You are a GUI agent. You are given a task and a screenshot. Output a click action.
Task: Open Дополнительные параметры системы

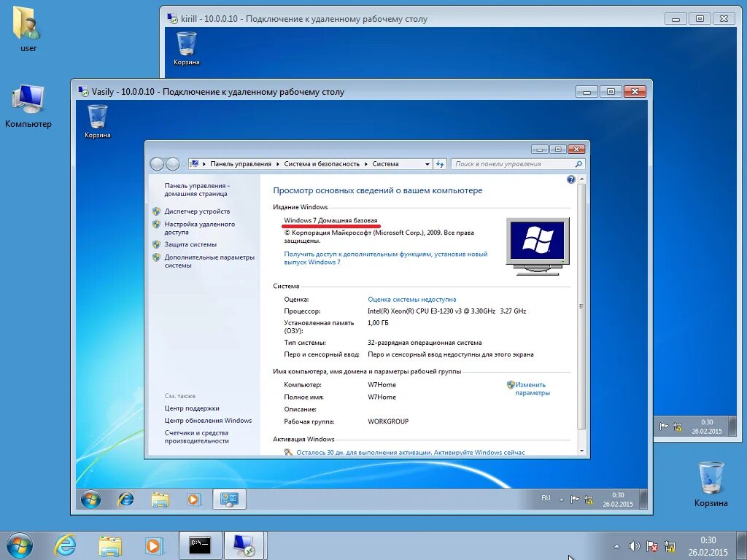coord(209,261)
